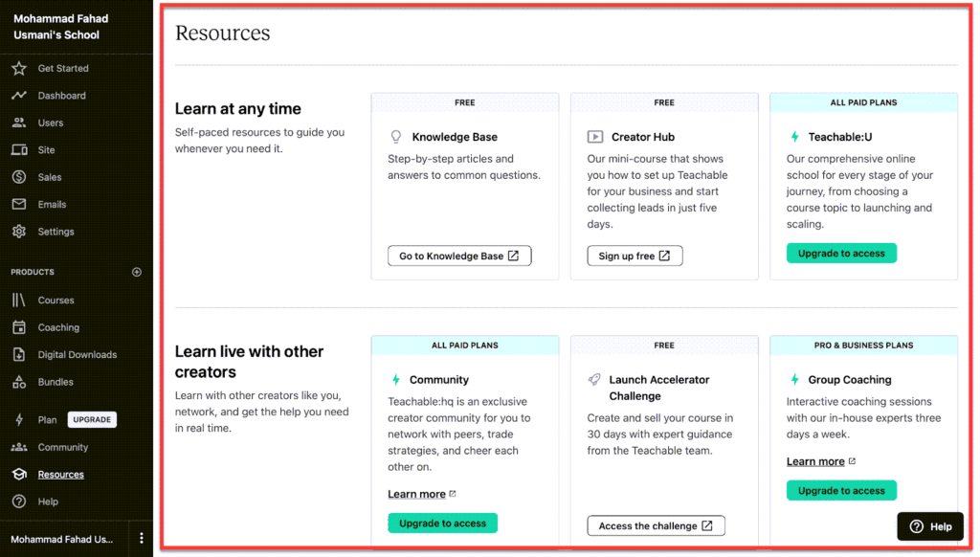Image resolution: width=980 pixels, height=557 pixels.
Task: Open the Plan menu item
Action: (x=47, y=419)
